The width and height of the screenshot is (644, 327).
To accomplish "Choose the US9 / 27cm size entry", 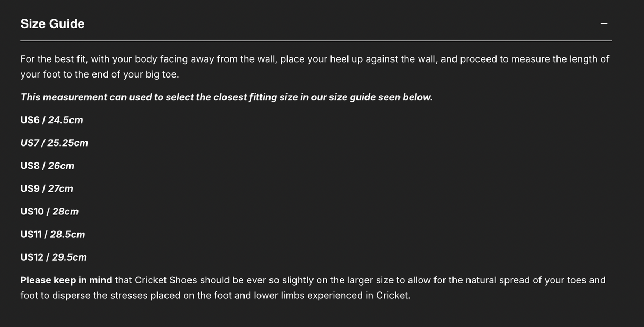I will (x=47, y=188).
